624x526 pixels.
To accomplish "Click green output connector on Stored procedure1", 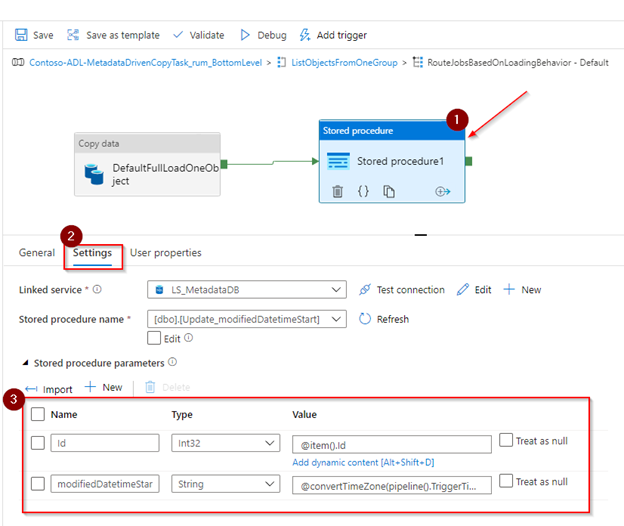I will pyautogui.click(x=468, y=161).
